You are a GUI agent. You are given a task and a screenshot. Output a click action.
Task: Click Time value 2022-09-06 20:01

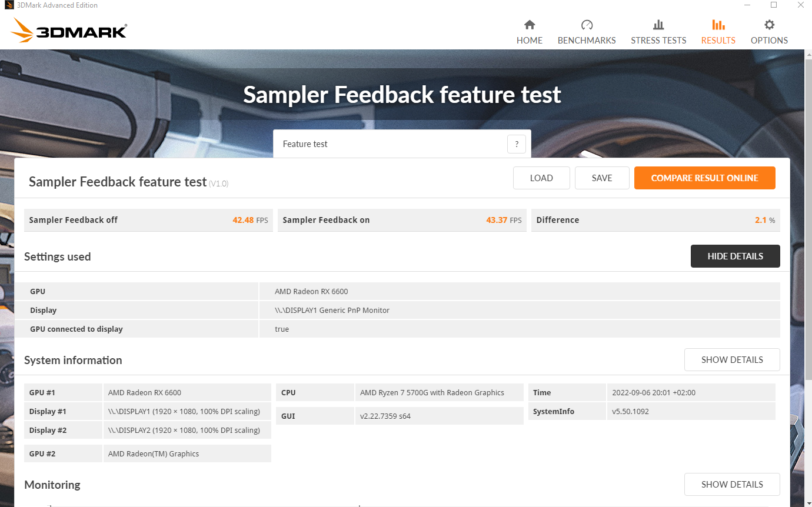654,392
